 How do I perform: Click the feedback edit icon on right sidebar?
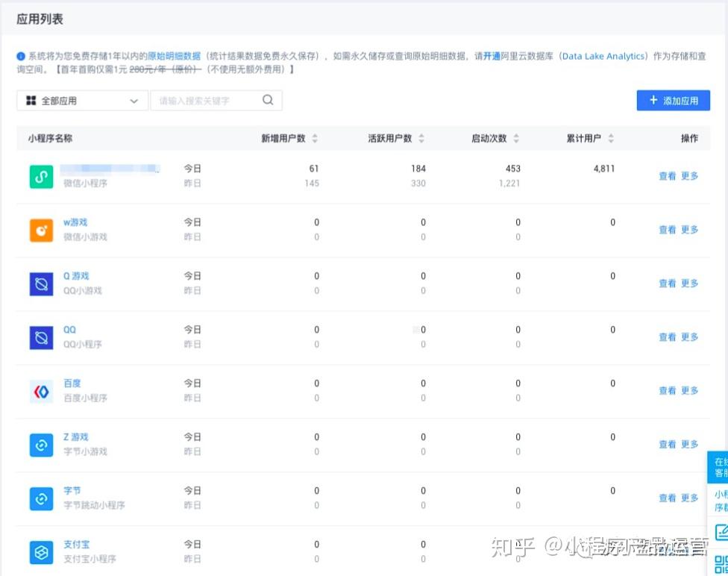[721, 532]
